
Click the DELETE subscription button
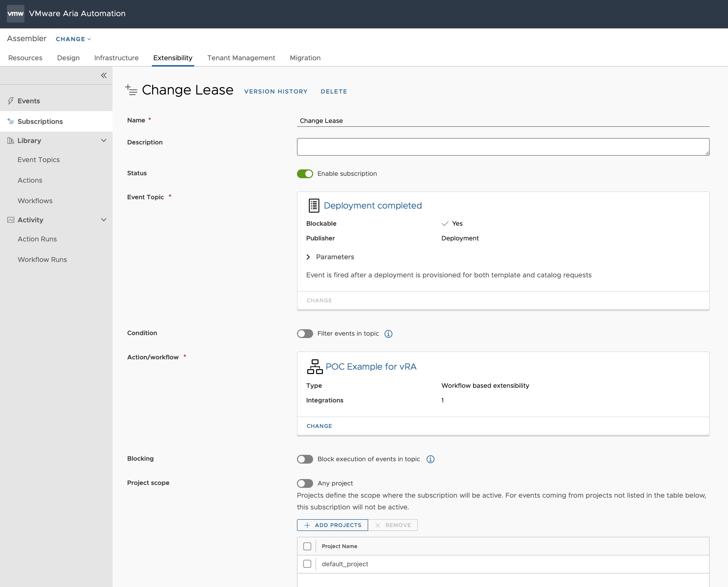tap(334, 92)
